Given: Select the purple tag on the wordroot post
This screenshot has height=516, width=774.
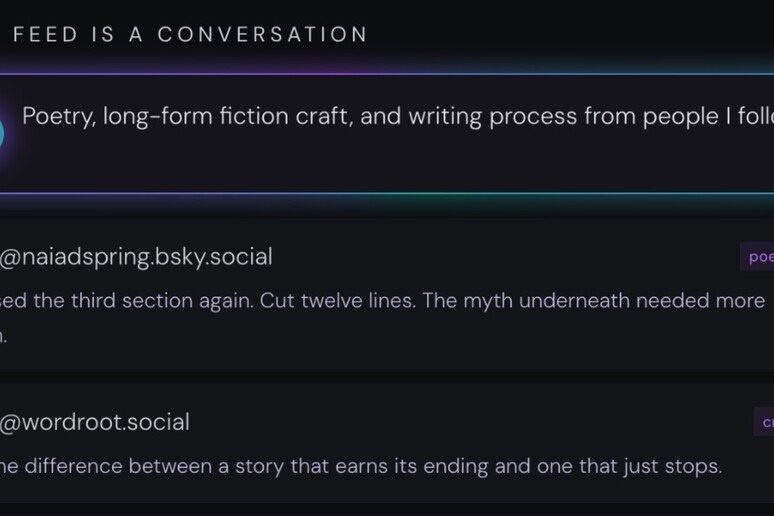Looking at the screenshot, I should pos(765,422).
